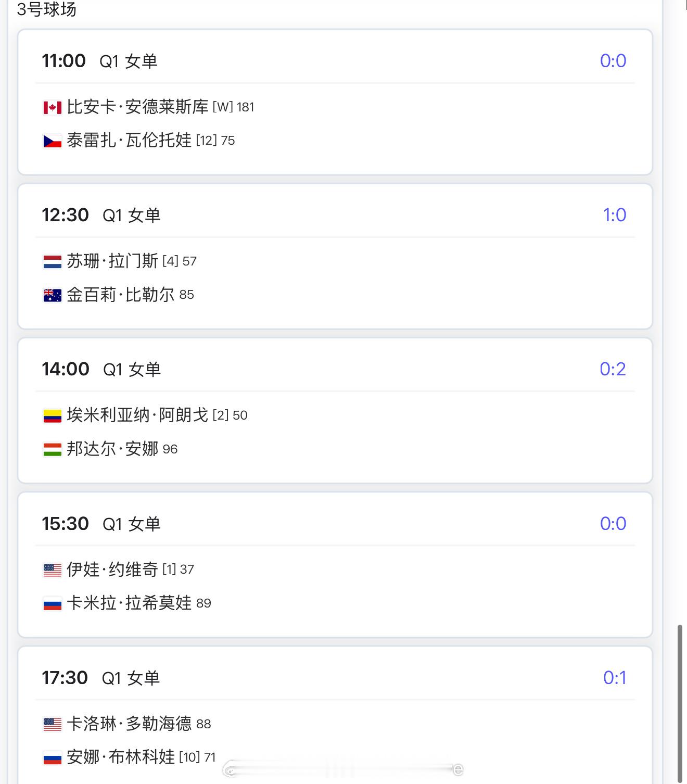Click the Hungary flag icon
The image size is (687, 784).
point(52,450)
